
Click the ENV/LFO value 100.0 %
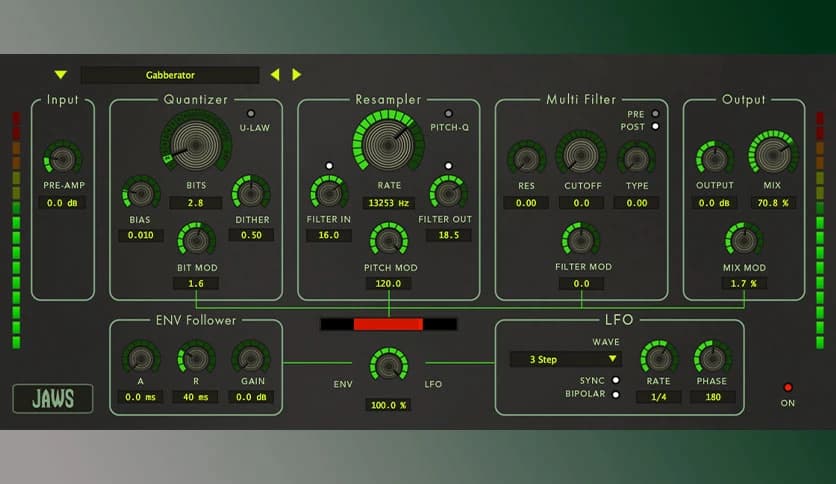click(x=388, y=405)
